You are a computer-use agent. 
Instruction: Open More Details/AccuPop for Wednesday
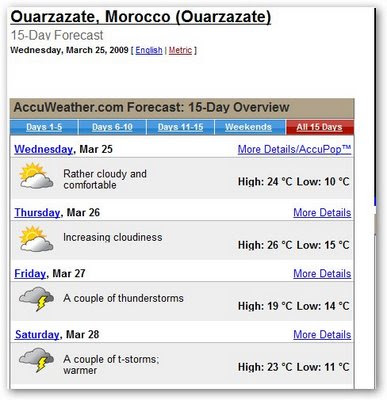295,149
